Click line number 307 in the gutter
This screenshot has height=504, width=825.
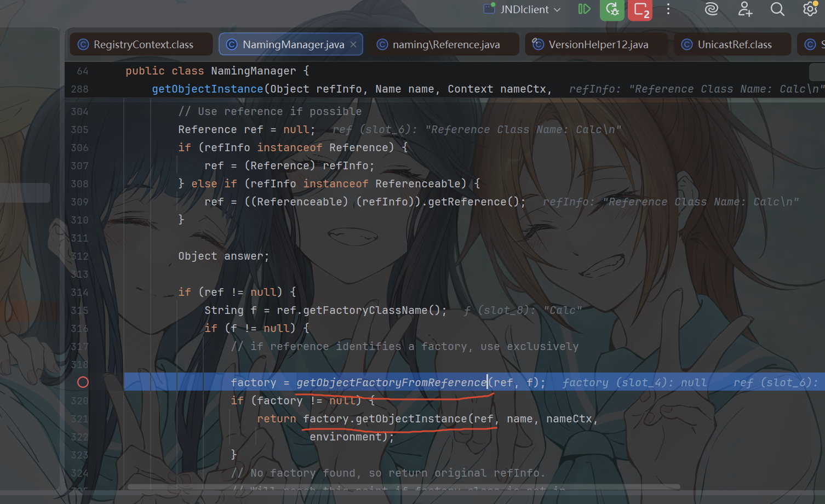(79, 166)
